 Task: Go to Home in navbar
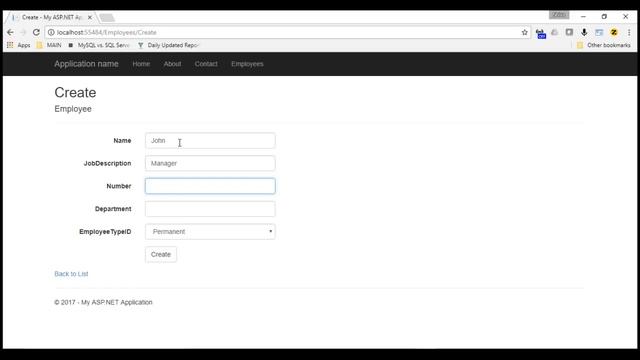click(x=141, y=64)
